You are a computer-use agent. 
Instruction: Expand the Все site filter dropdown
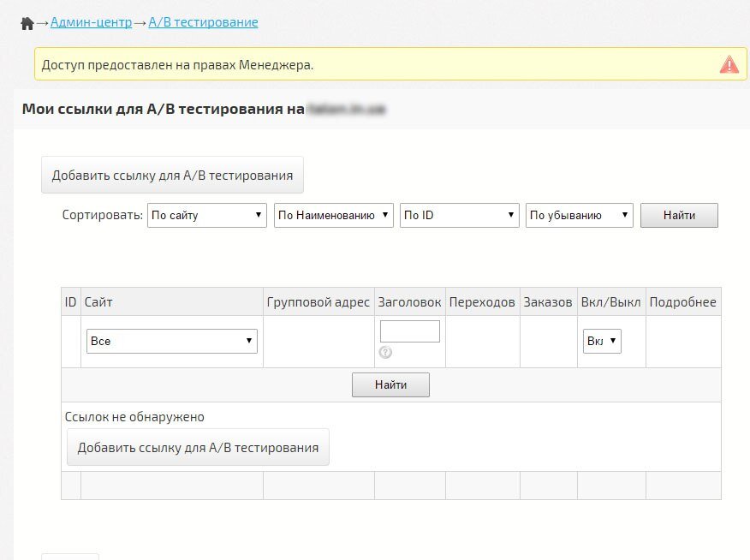point(172,341)
